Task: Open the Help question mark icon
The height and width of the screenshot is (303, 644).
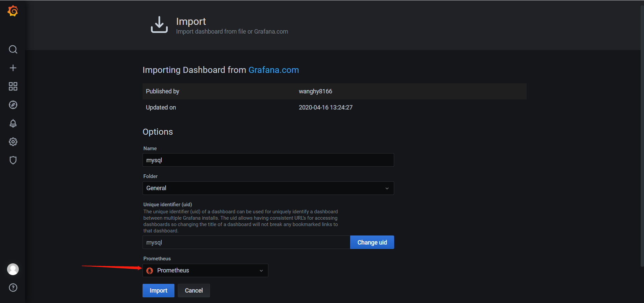Action: tap(13, 288)
